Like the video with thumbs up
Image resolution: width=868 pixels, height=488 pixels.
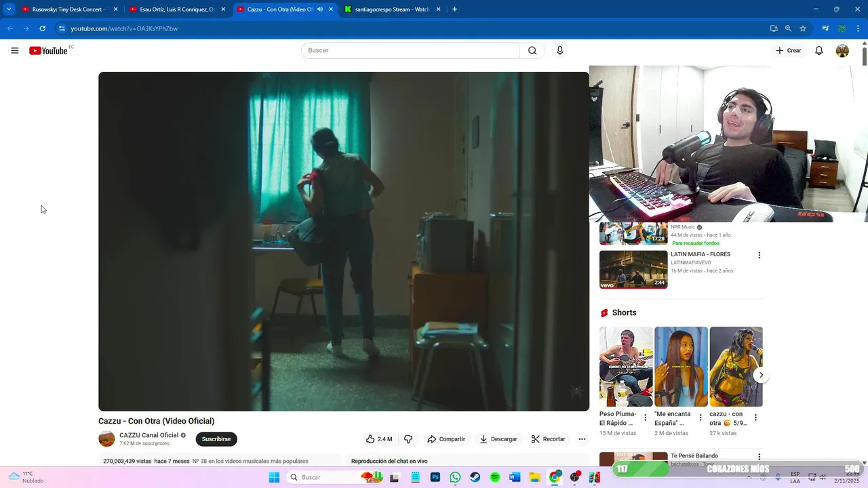pos(379,439)
